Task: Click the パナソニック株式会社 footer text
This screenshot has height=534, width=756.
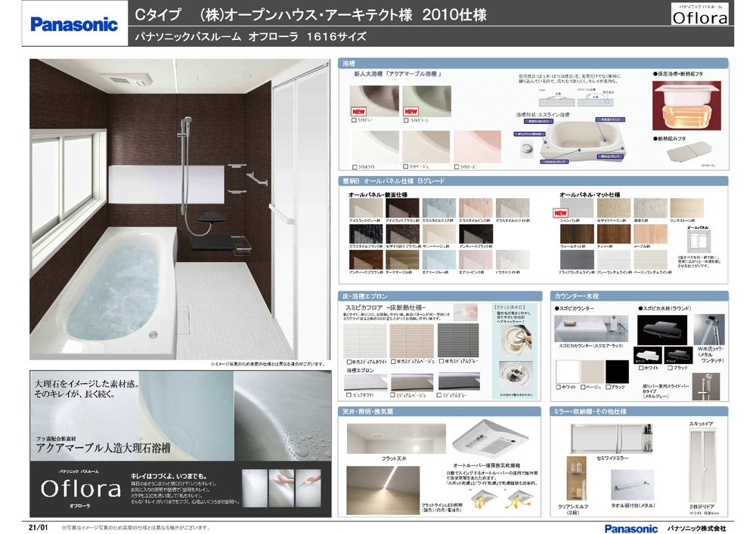Action: coord(697,528)
